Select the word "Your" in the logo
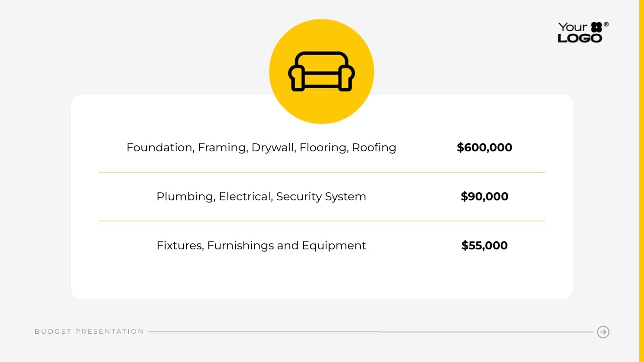The width and height of the screenshot is (644, 362). click(572, 27)
